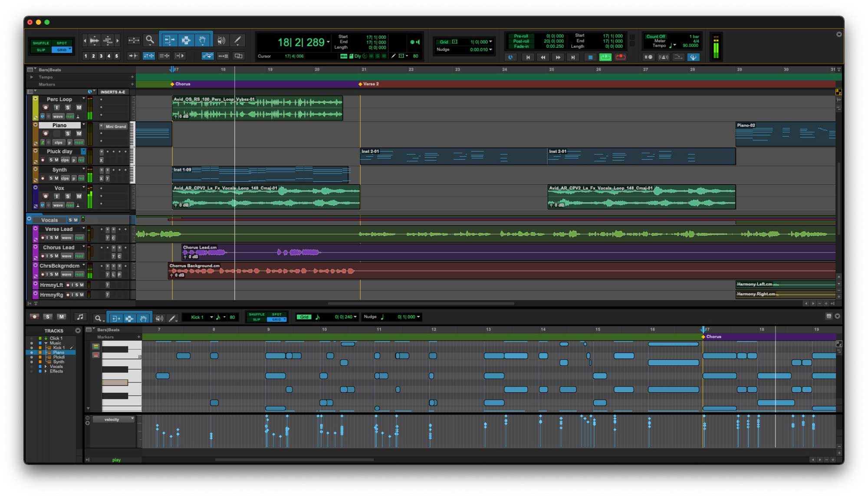Solo the Vox track

click(x=68, y=196)
